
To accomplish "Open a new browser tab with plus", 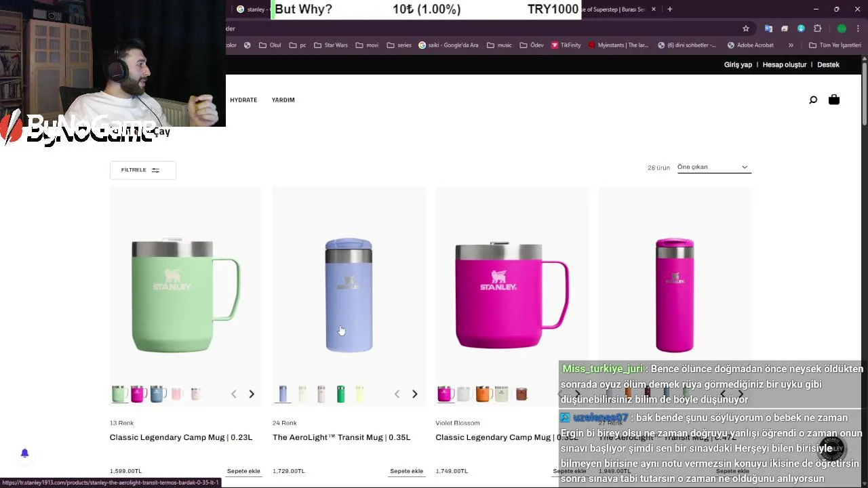I will pyautogui.click(x=669, y=9).
